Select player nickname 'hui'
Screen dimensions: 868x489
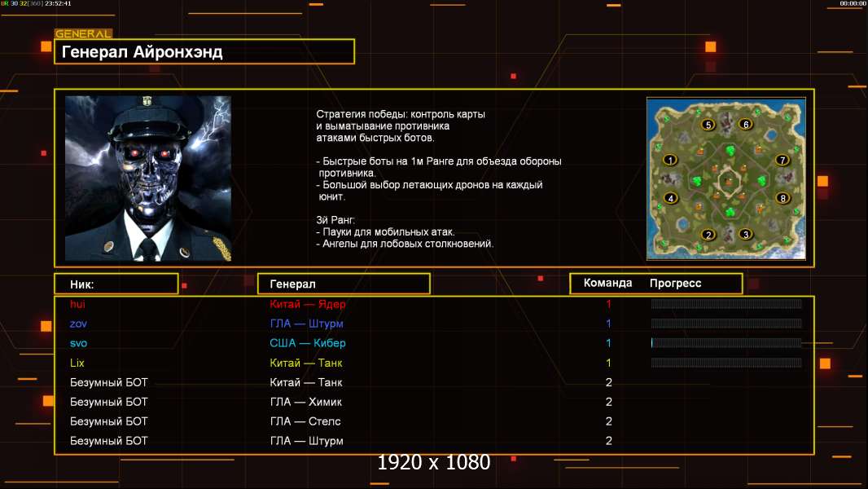pos(77,304)
